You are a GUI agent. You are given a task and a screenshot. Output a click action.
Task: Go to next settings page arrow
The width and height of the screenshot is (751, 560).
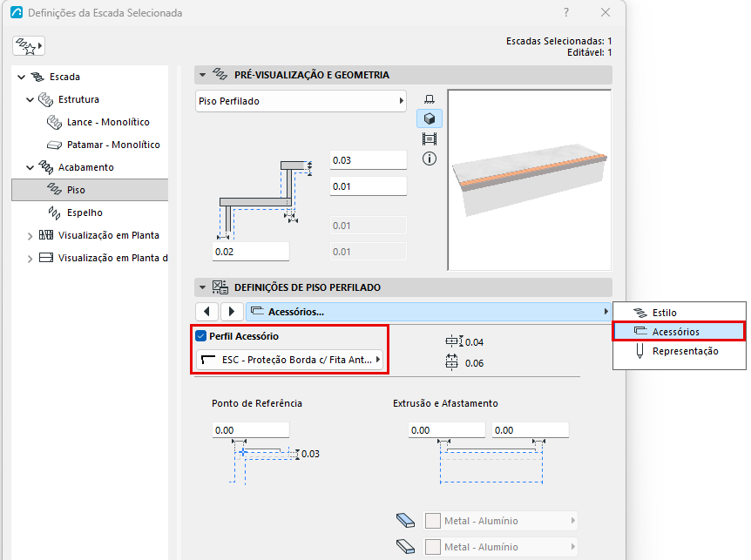pos(232,312)
